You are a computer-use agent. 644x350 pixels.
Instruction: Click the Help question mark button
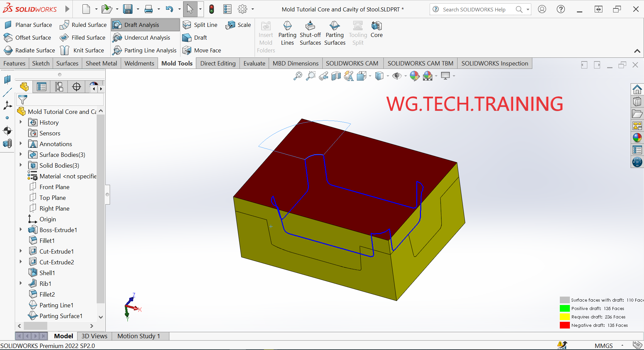pos(561,9)
